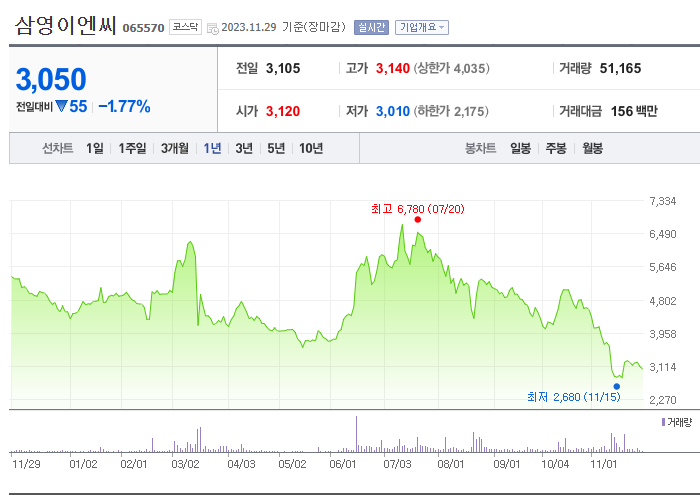Click the 코스닥 market badge

(x=185, y=27)
